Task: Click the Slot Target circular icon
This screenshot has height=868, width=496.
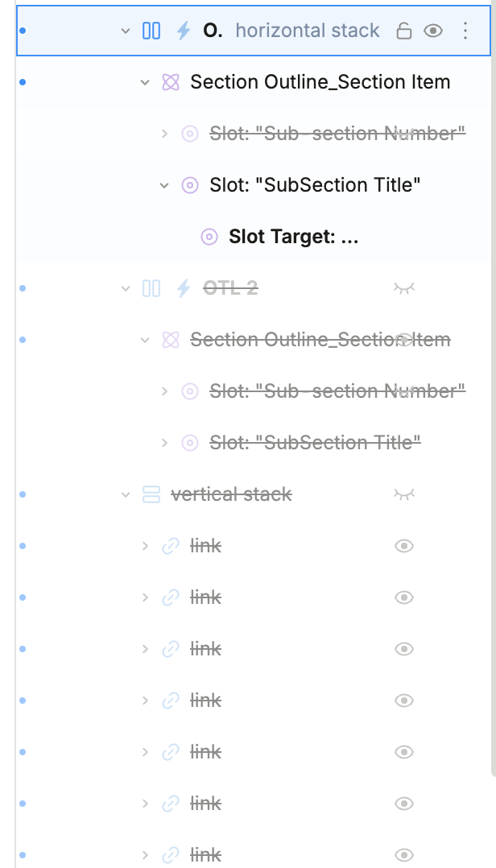Action: click(x=209, y=237)
